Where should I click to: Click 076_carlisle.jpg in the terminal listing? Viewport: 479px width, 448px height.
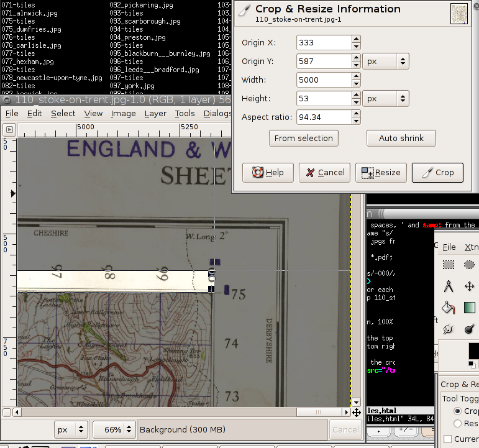[31, 45]
